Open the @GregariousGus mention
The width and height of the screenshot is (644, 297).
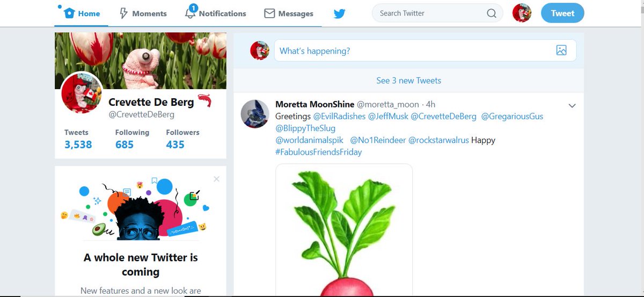click(x=512, y=116)
